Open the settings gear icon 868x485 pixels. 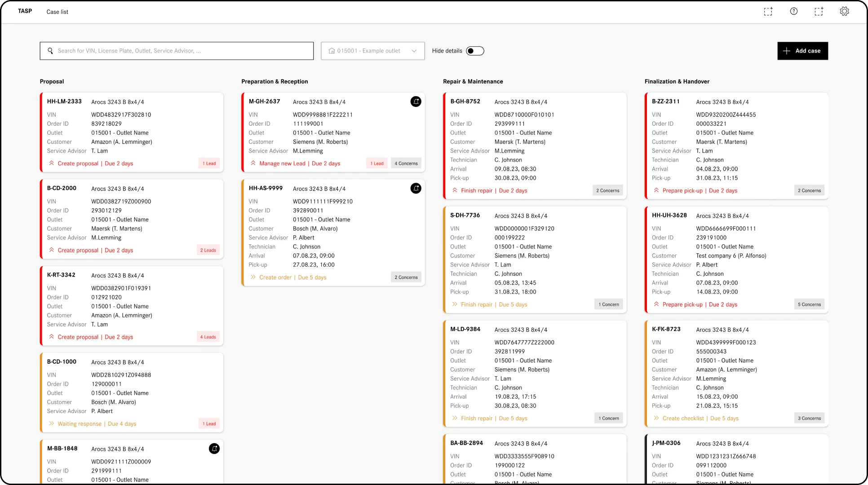[x=845, y=12]
